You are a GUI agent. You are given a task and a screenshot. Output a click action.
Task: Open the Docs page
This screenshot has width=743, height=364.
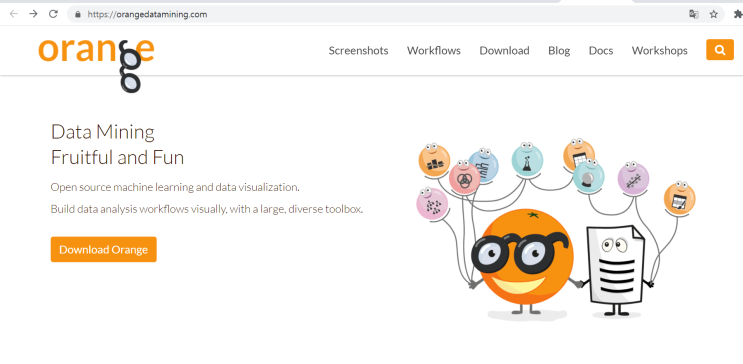click(601, 50)
